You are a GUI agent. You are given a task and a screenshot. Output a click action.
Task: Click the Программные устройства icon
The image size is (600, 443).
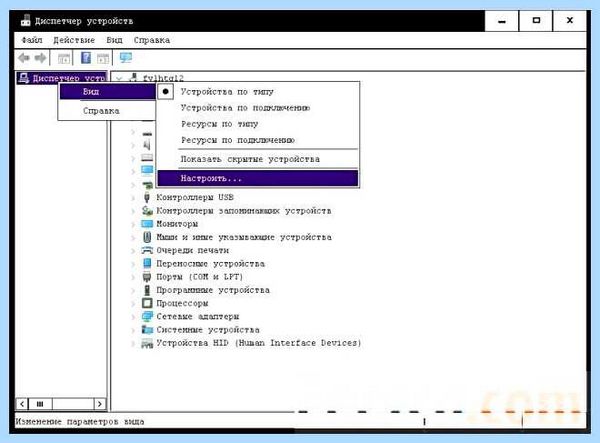pos(147,290)
